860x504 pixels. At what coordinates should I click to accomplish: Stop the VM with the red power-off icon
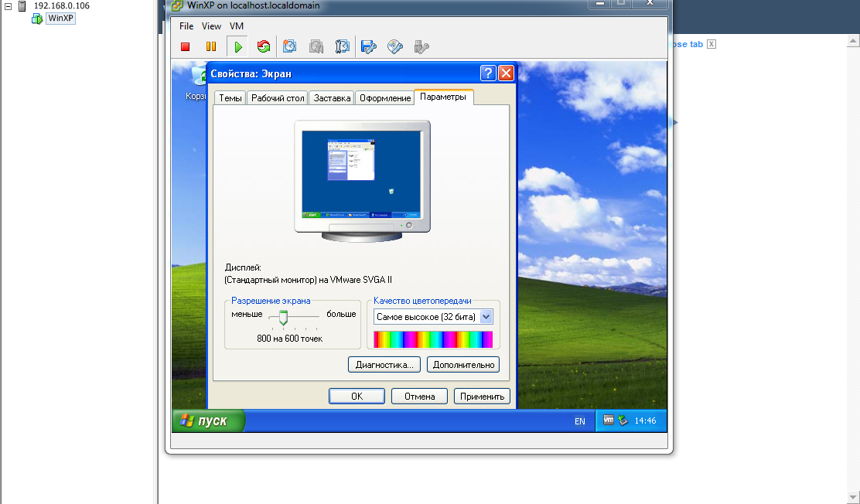pyautogui.click(x=186, y=47)
